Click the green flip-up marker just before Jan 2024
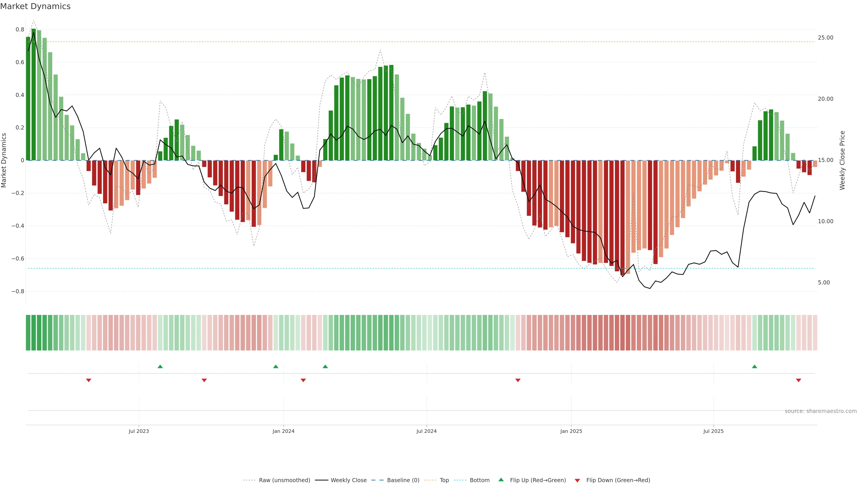The image size is (868, 488). [276, 366]
